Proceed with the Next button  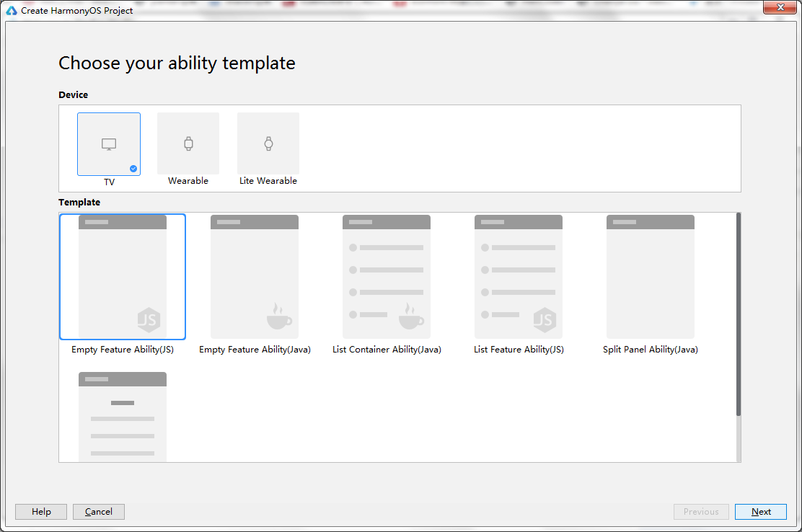(761, 512)
